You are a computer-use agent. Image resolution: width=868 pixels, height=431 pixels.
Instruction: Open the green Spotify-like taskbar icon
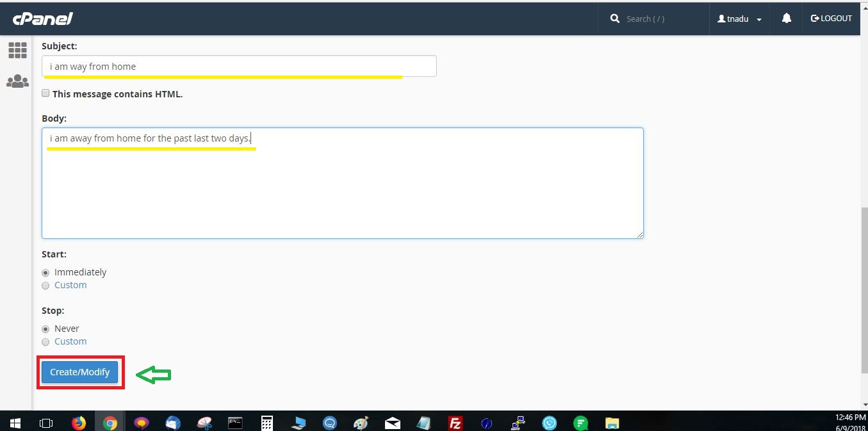tap(581, 423)
